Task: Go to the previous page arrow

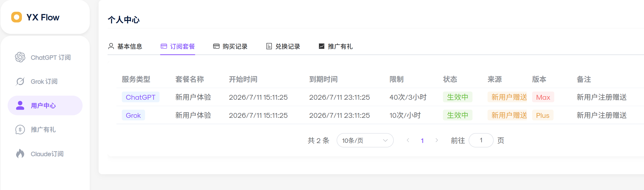Action: click(408, 140)
